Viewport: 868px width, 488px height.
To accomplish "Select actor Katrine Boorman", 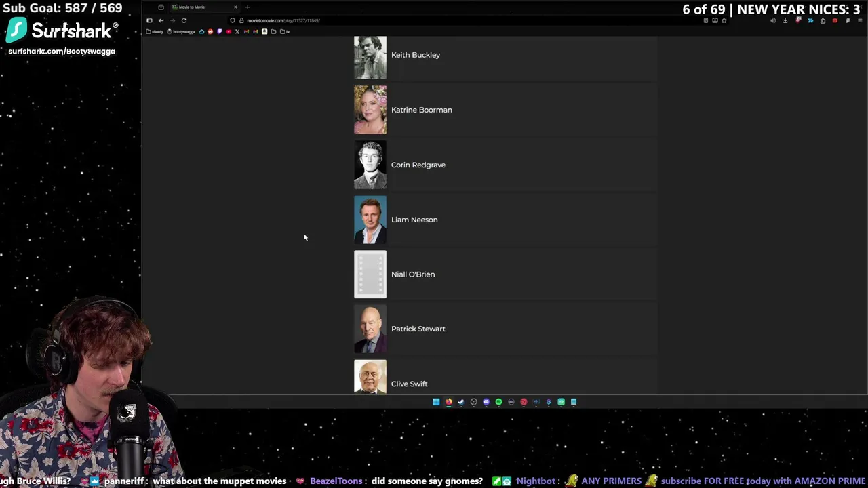I will (x=505, y=110).
